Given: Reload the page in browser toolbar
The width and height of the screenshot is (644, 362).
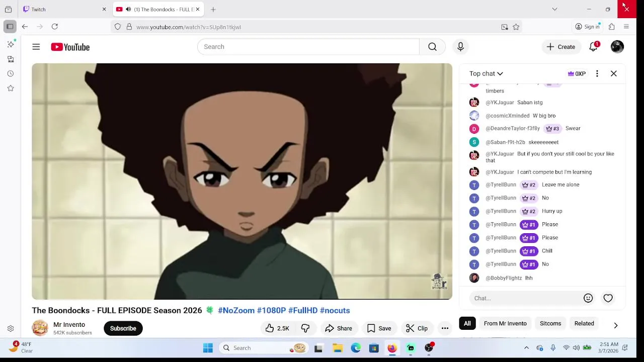Looking at the screenshot, I should (x=55, y=27).
